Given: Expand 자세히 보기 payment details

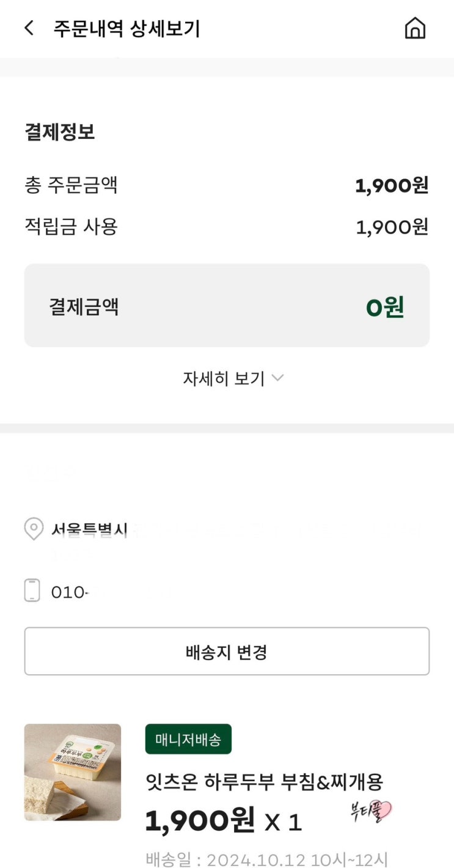Looking at the screenshot, I should (224, 379).
